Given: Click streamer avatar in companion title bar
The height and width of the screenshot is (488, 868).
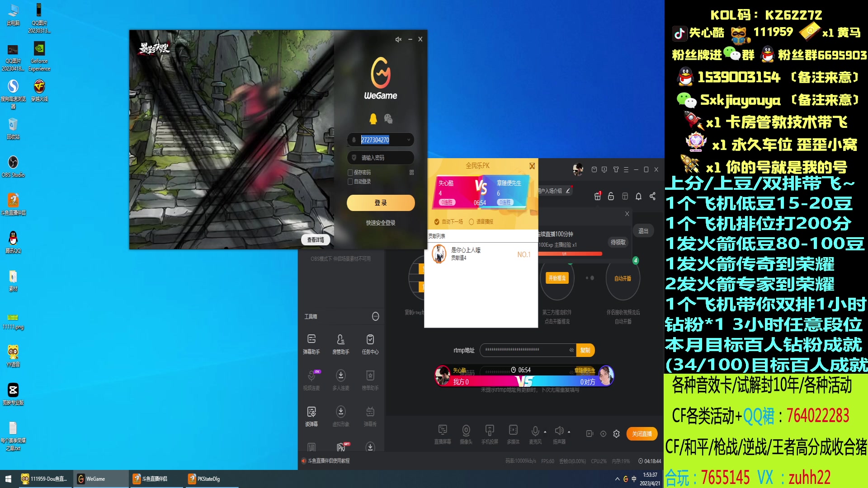Looking at the screenshot, I should coord(578,169).
